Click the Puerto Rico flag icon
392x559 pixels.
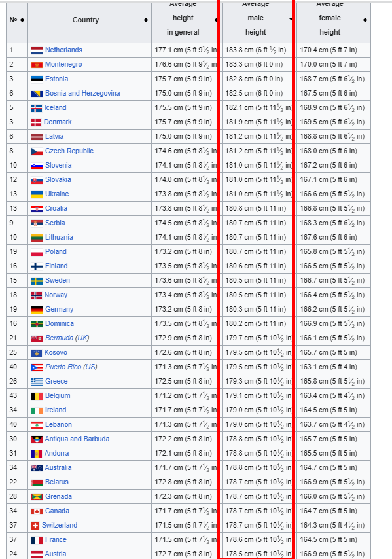coord(37,367)
